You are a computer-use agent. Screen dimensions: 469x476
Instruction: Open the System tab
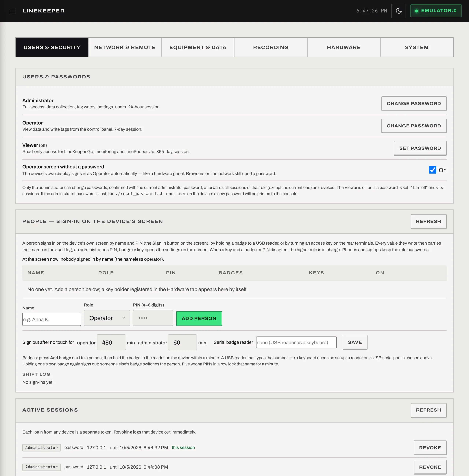point(417,47)
